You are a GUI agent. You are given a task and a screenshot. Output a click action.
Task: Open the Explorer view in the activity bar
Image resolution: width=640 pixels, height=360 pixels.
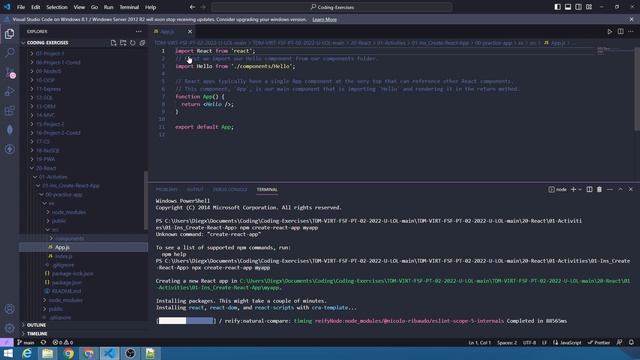9,34
